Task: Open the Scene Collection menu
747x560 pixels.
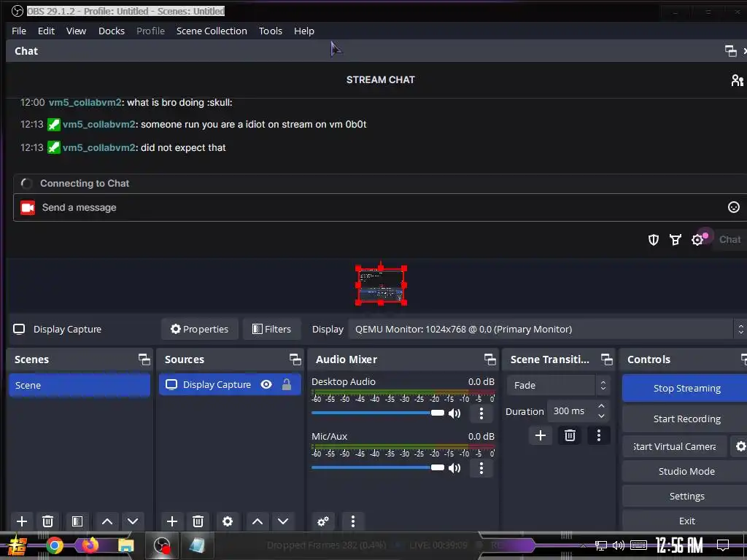Action: click(212, 31)
